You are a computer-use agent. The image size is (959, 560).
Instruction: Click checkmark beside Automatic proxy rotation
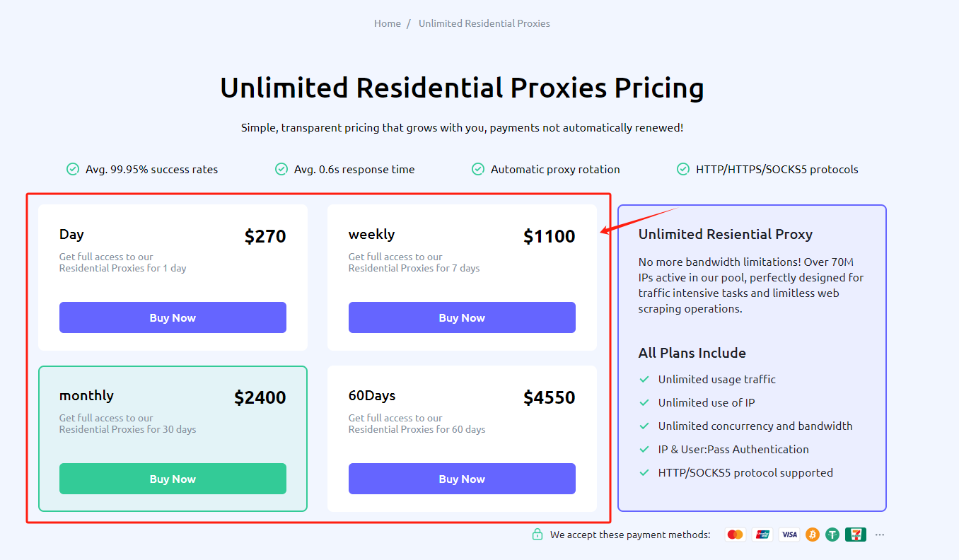[x=477, y=169]
